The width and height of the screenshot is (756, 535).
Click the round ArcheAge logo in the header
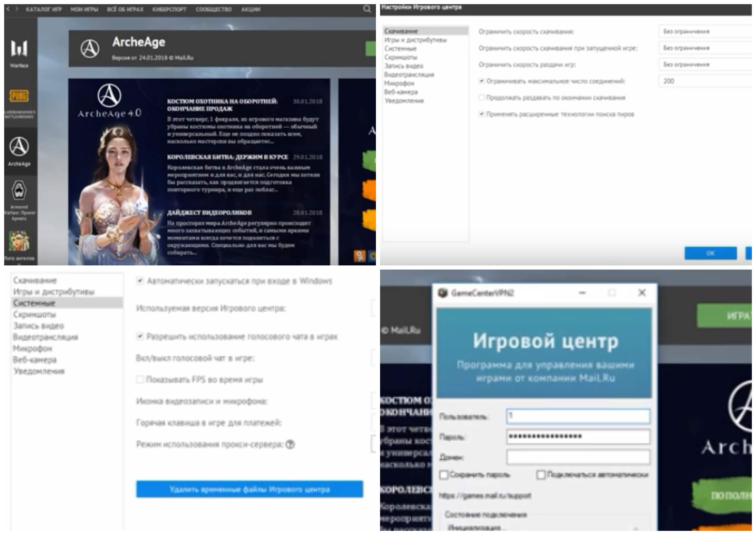[90, 49]
